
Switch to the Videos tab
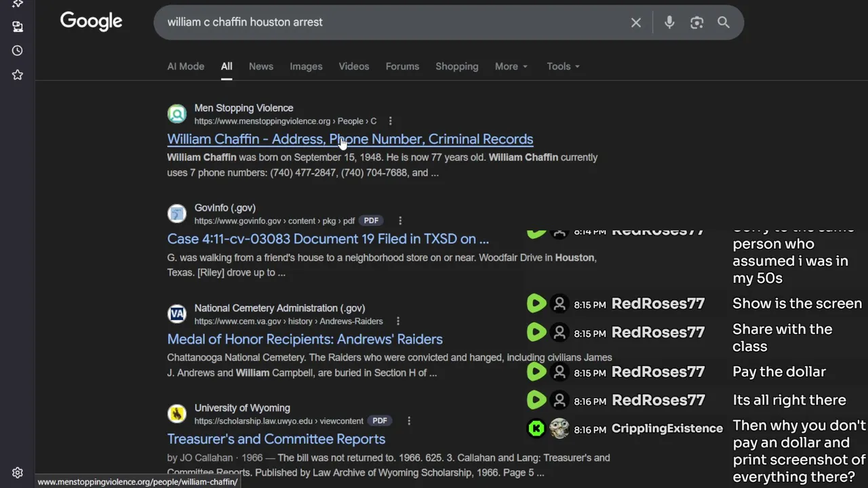[354, 66]
